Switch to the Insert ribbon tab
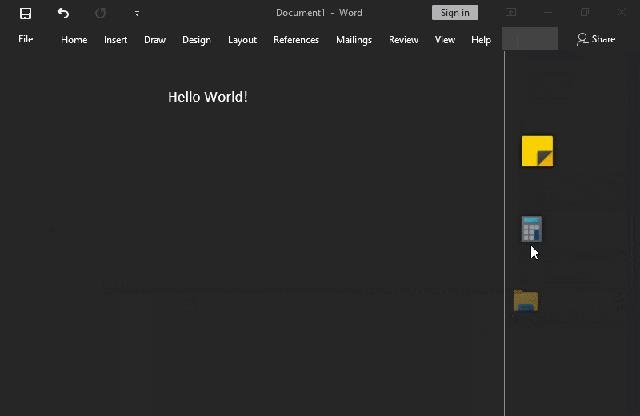The image size is (640, 416). (116, 40)
